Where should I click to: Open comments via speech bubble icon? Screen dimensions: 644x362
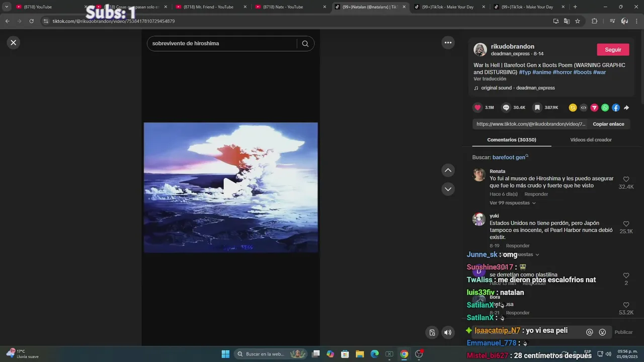pyautogui.click(x=506, y=108)
